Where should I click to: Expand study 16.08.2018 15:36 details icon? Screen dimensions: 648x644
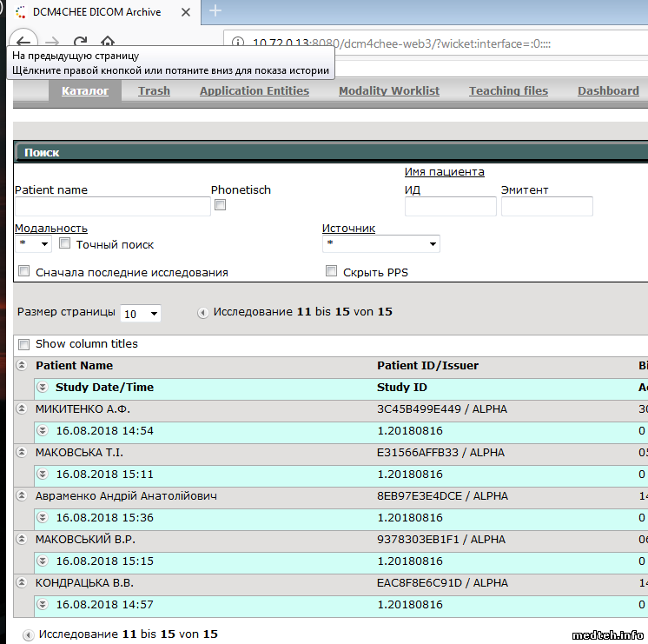[x=43, y=518]
